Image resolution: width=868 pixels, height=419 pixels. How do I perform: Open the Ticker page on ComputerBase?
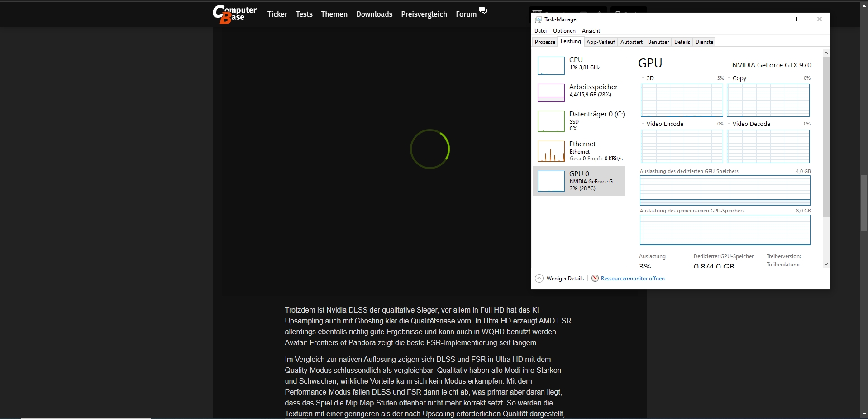coord(277,14)
